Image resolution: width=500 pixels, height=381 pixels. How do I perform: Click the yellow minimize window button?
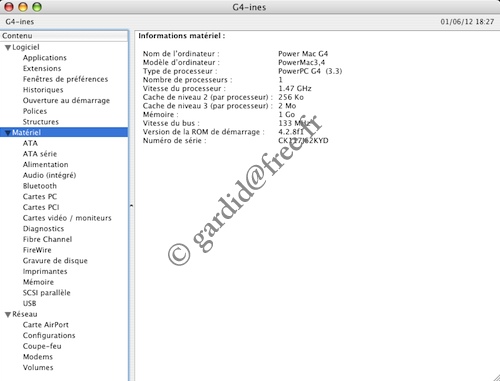click(x=23, y=7)
